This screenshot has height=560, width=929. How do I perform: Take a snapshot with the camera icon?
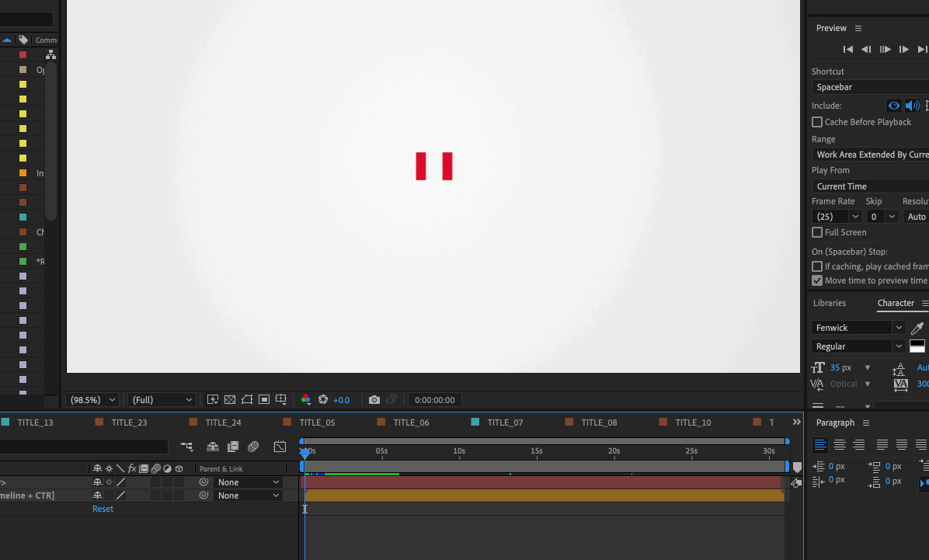374,400
